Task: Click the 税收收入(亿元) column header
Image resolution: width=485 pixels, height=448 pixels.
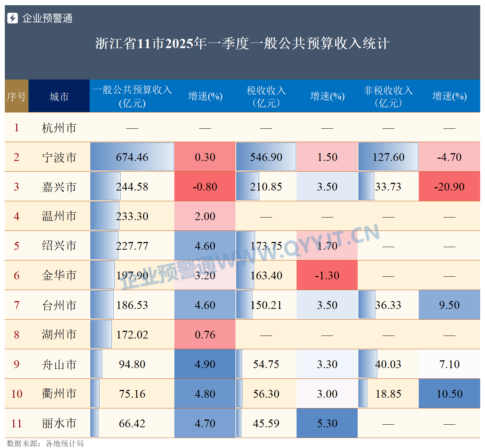Action: (x=266, y=96)
